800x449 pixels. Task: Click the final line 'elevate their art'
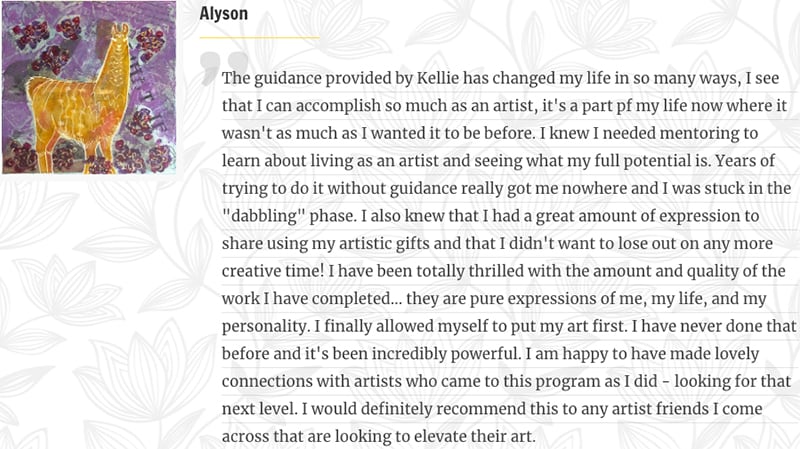[x=474, y=437]
